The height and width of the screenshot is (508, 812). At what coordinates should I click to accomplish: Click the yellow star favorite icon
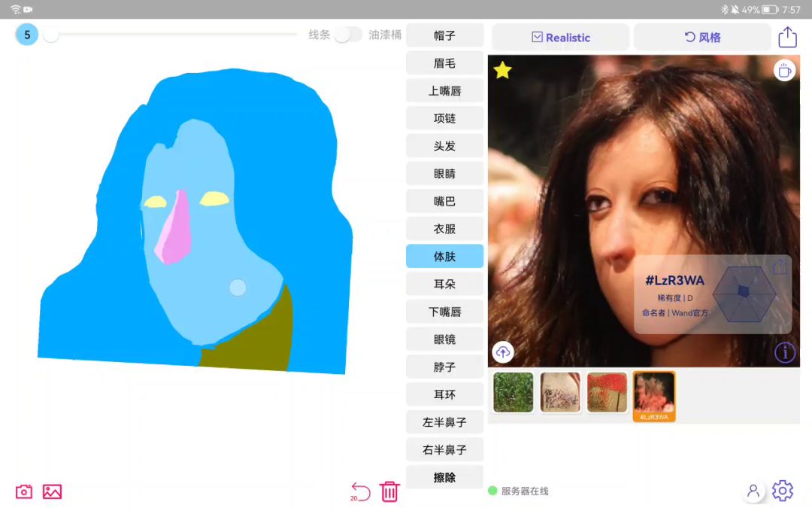pyautogui.click(x=502, y=71)
